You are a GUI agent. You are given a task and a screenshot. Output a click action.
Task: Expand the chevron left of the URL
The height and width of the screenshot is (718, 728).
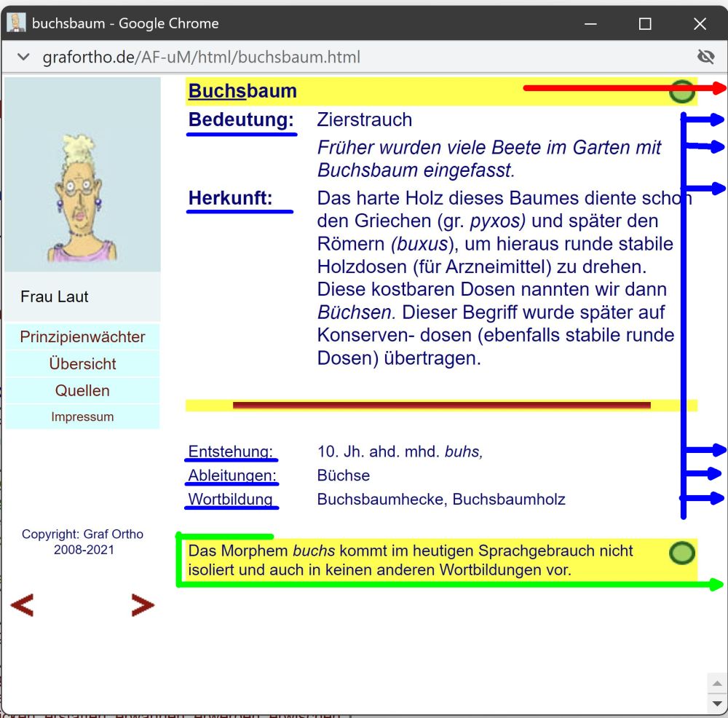[23, 57]
